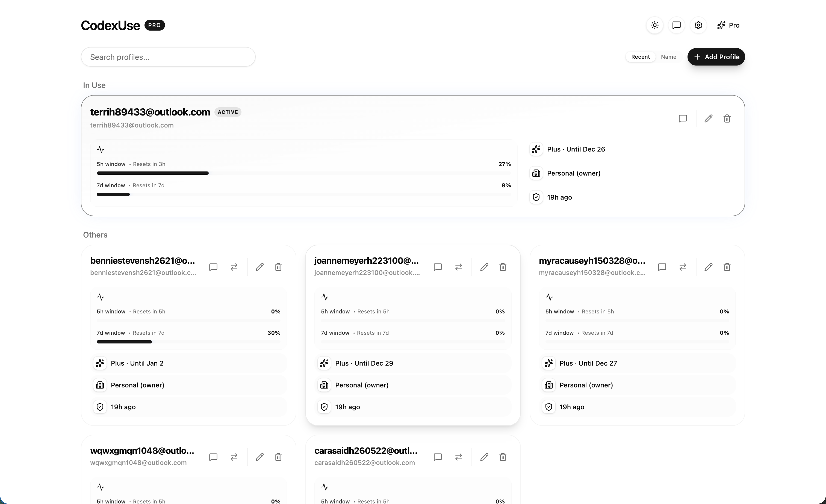
Task: Focus the Search profiles field
Action: 168,57
